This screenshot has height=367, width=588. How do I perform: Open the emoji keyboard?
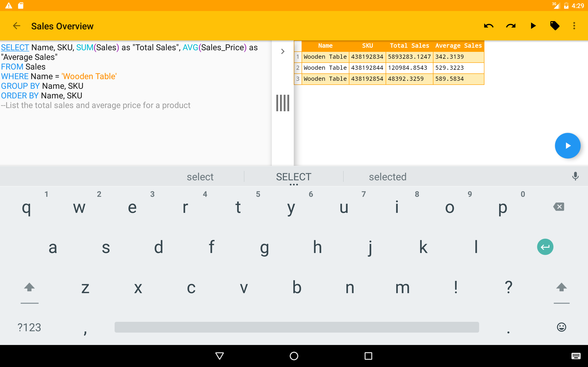(561, 327)
